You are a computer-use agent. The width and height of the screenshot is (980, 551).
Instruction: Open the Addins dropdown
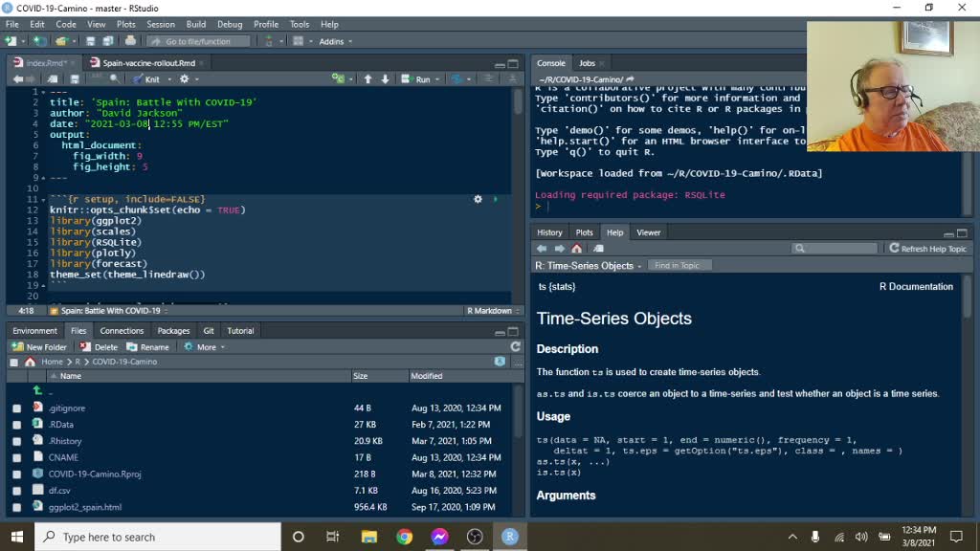(336, 41)
